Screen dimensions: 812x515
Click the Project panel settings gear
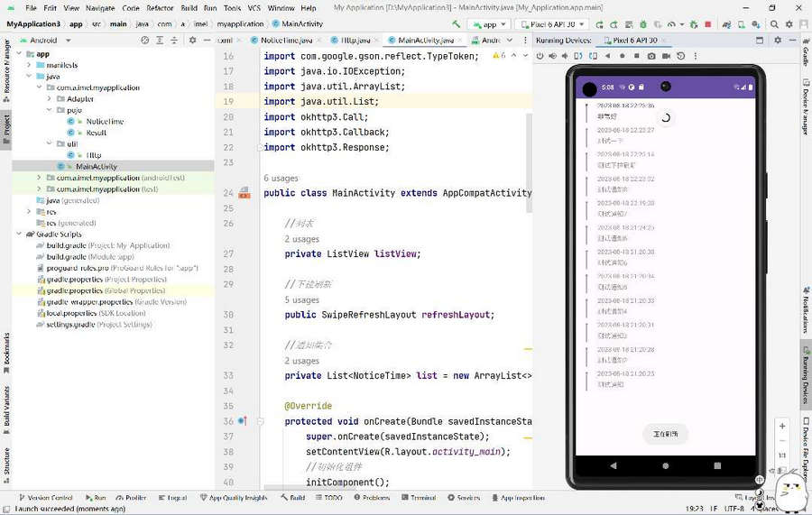[x=192, y=41]
